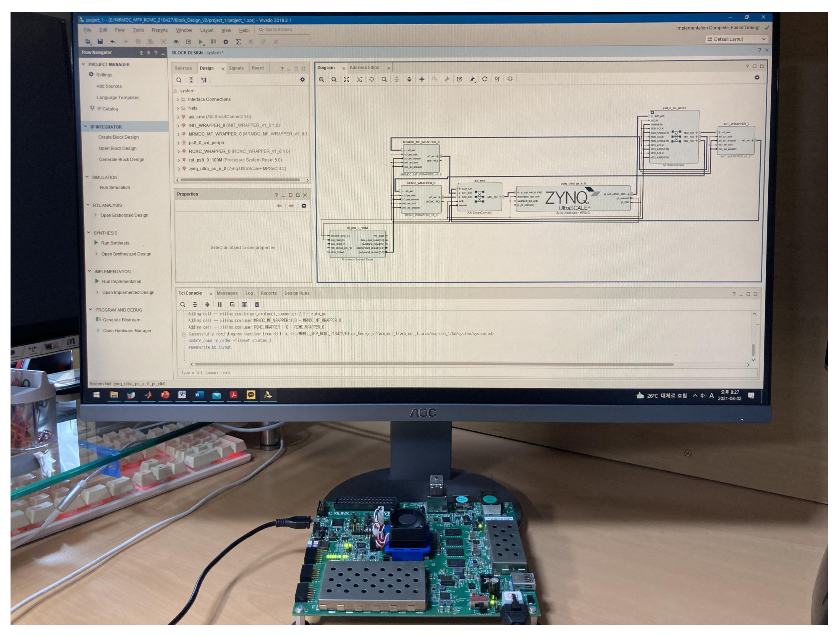The width and height of the screenshot is (840, 637).
Task: Click Flow Navigator help question mark
Action: coord(156,53)
